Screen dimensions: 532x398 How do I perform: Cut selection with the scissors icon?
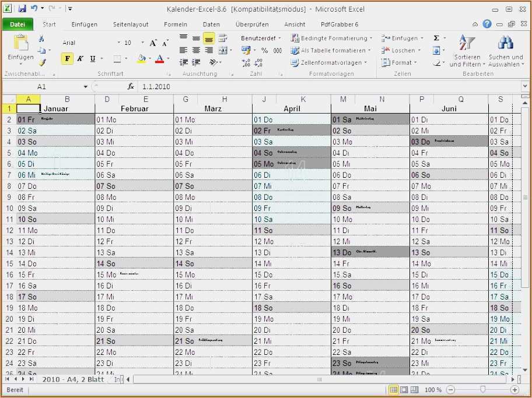[41, 38]
